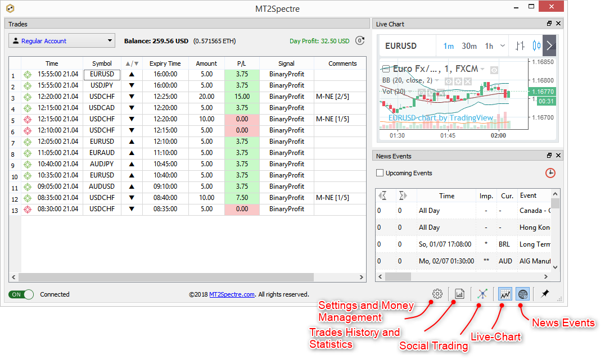614x364 pixels.
Task: Expand chart toolbar with right arrow
Action: click(550, 46)
